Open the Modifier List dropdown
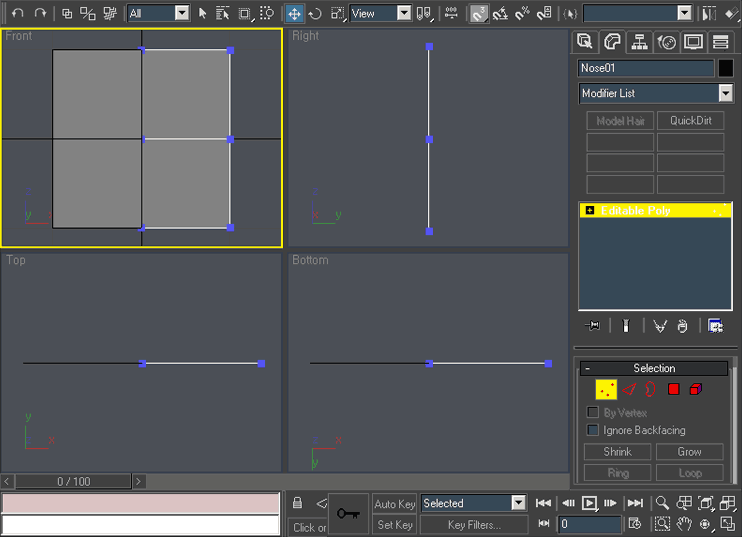742x537 pixels. pos(725,93)
